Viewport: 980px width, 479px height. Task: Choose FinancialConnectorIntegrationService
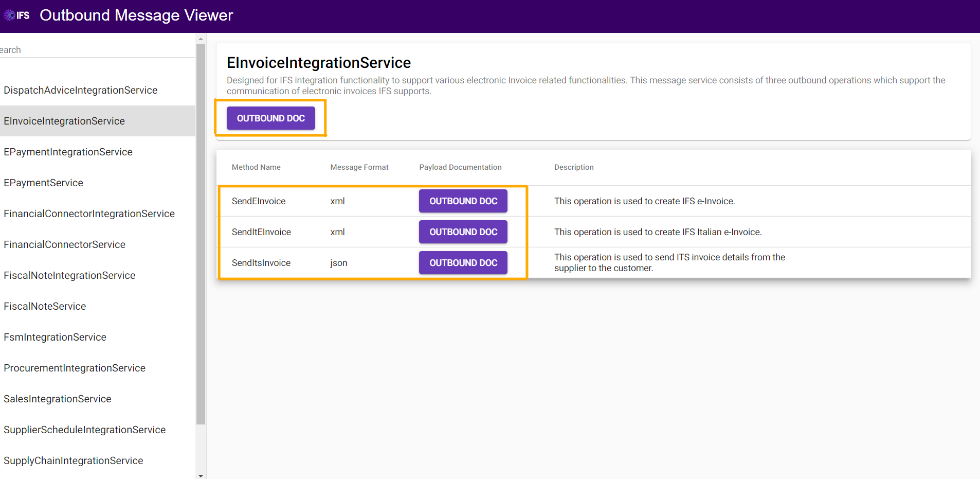pyautogui.click(x=89, y=214)
